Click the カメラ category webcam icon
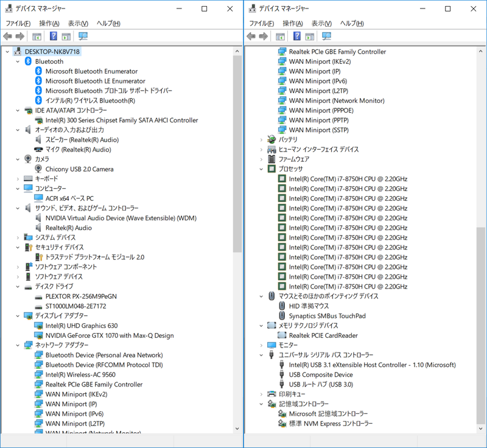The height and width of the screenshot is (448, 487). click(x=28, y=159)
